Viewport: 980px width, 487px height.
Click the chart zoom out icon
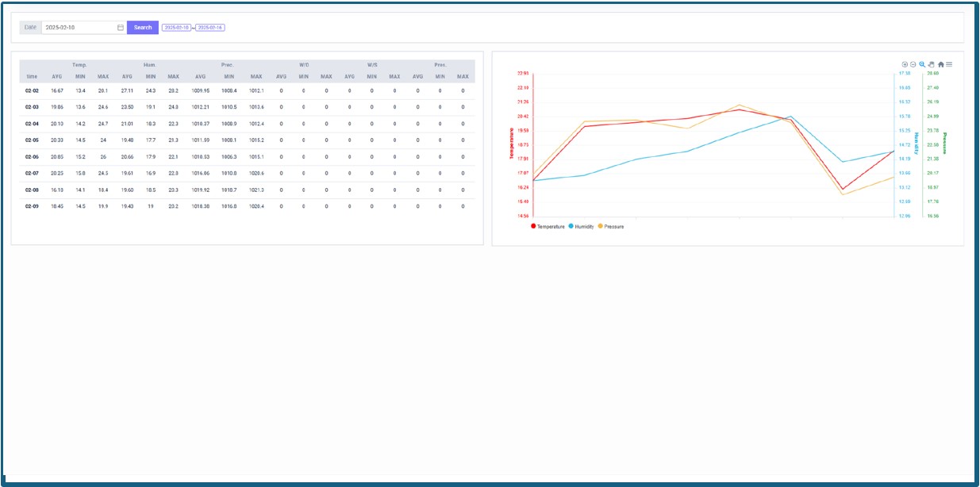(913, 64)
